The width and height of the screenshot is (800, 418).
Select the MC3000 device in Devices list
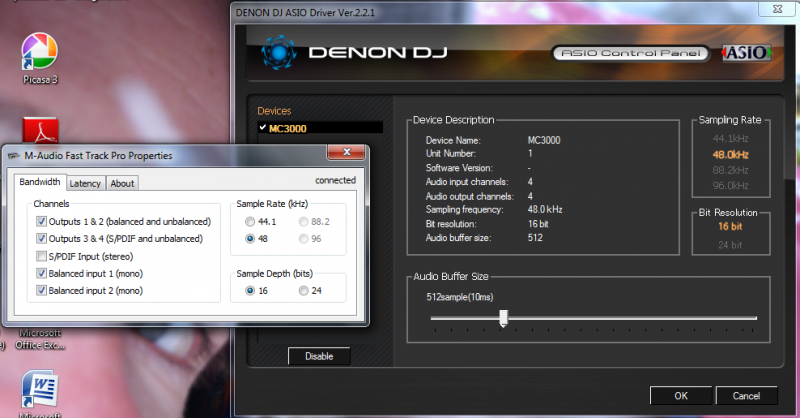320,128
